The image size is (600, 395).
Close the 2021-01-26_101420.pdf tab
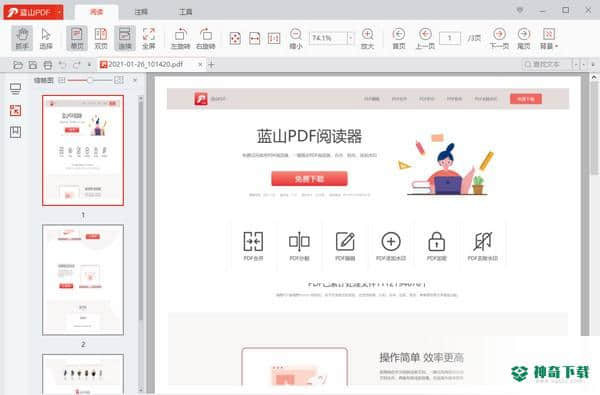[x=200, y=65]
